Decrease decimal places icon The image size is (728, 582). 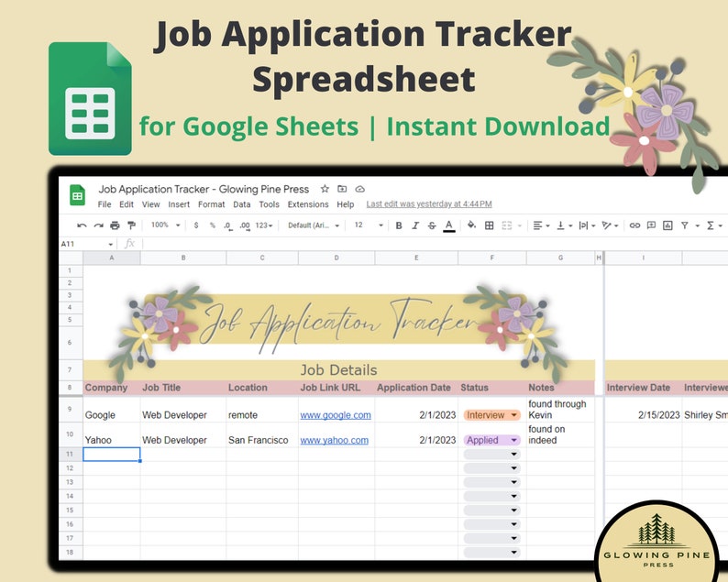228,225
